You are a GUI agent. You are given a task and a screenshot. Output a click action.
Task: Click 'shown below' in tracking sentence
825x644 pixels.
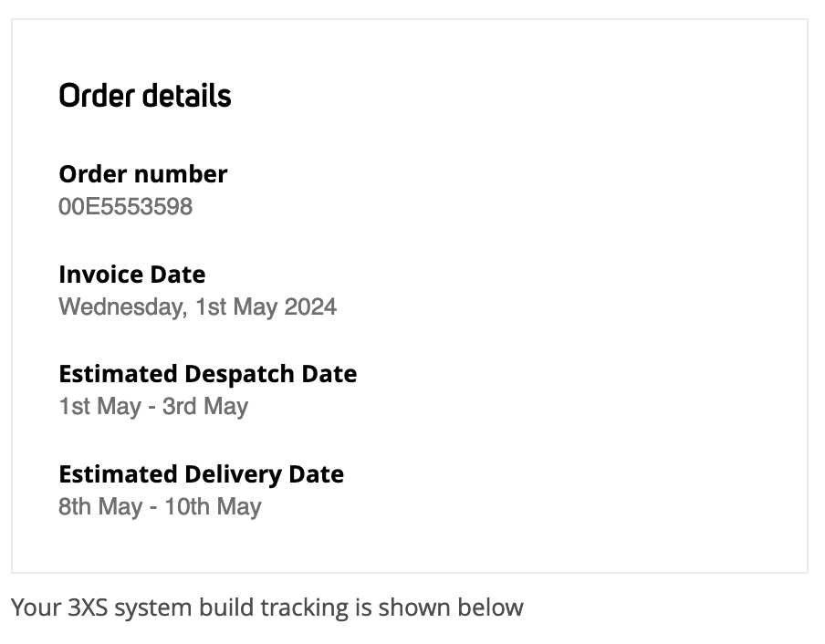(451, 608)
